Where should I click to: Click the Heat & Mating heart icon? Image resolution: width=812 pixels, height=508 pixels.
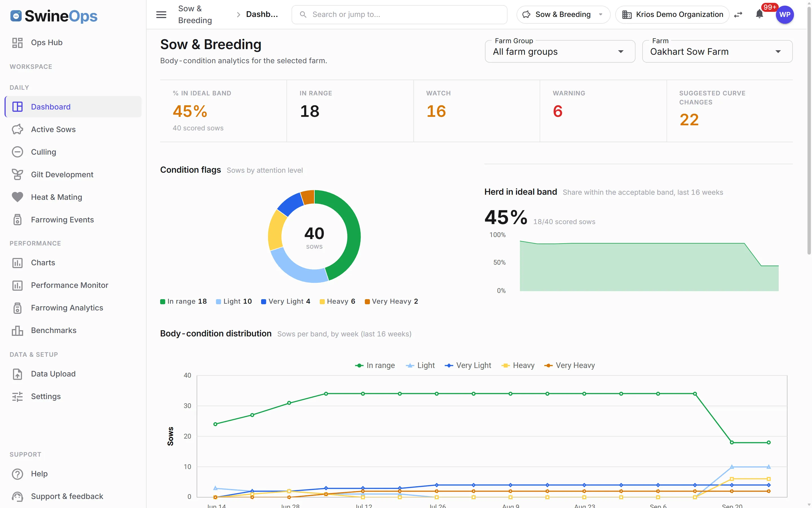[x=17, y=197]
